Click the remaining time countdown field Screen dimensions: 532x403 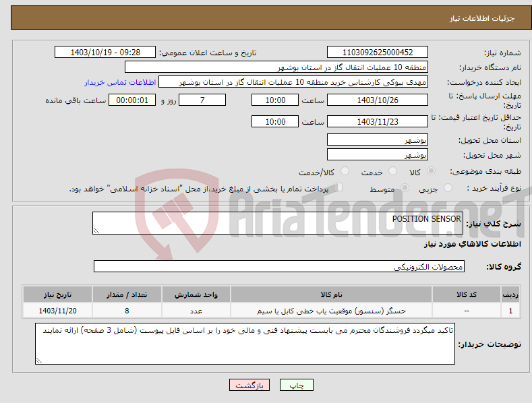point(132,100)
